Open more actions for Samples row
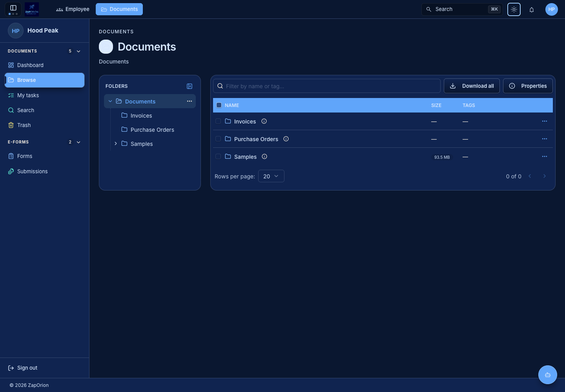565x392 pixels. (545, 156)
